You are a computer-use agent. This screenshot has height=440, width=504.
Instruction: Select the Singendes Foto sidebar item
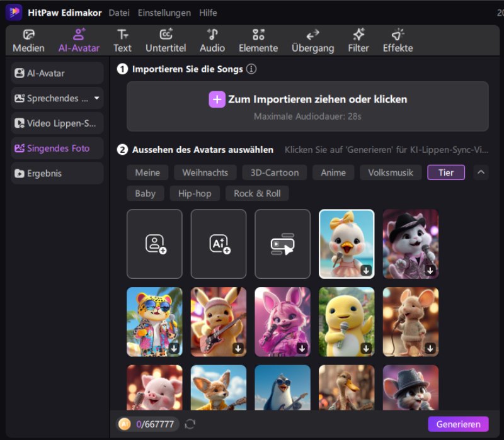coord(57,149)
